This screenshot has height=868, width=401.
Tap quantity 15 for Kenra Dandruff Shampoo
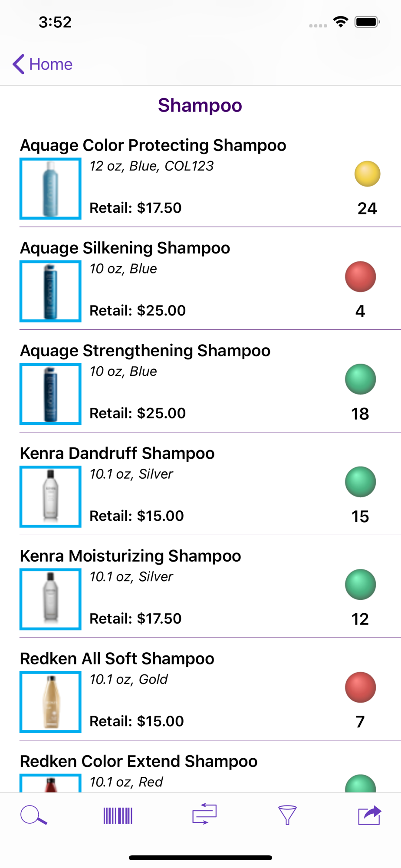(360, 516)
